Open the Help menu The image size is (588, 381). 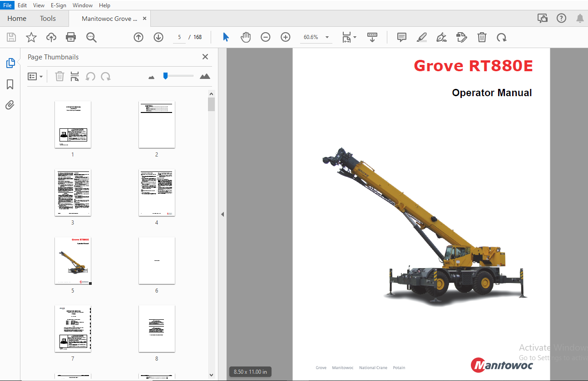tap(104, 5)
